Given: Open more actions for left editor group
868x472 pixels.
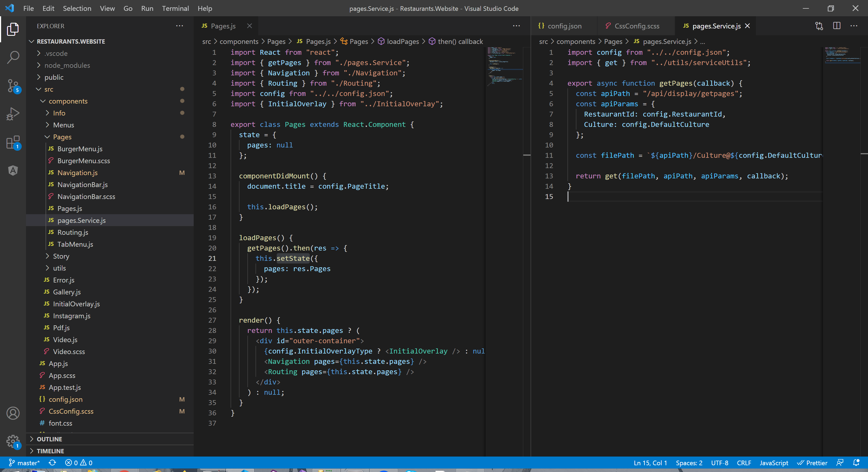Looking at the screenshot, I should [x=516, y=26].
